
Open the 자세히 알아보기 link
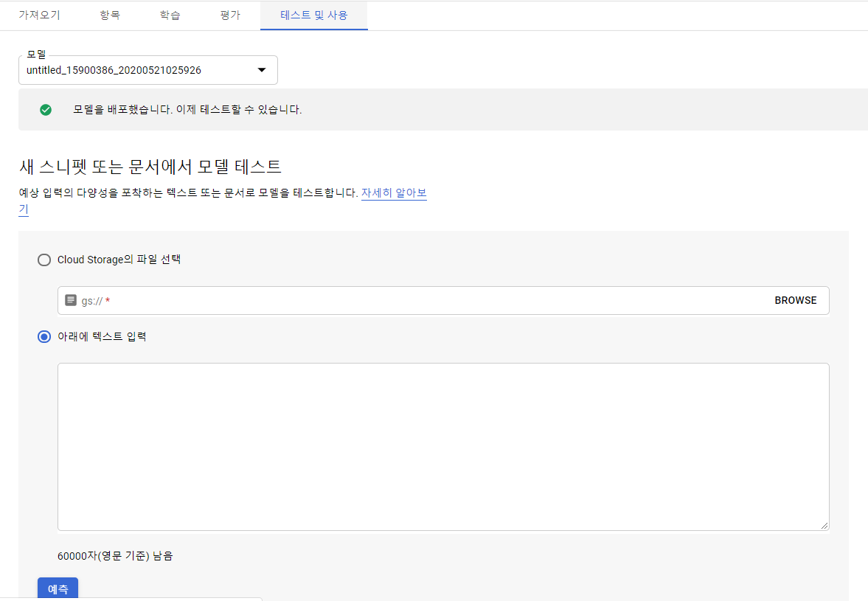(x=394, y=193)
